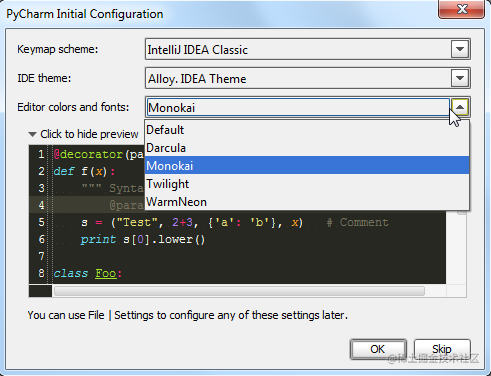Confirm the configuration with OK
The height and width of the screenshot is (376, 491).
tap(378, 349)
